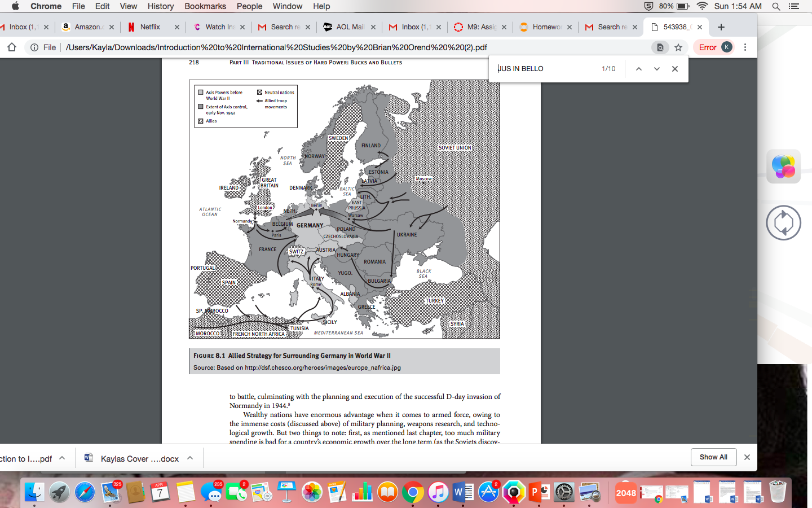The height and width of the screenshot is (508, 812).
Task: Open Mail with 325 badge in dock
Action: (111, 492)
